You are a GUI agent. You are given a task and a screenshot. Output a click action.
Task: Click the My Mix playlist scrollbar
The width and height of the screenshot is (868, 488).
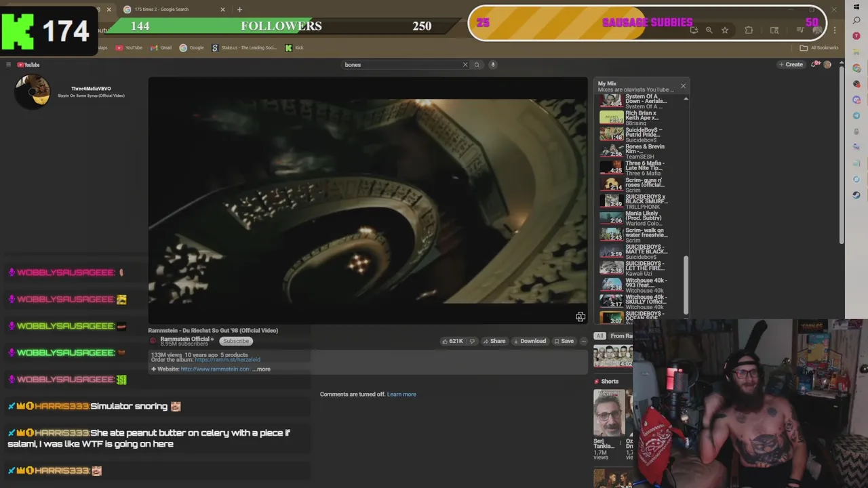coord(686,285)
